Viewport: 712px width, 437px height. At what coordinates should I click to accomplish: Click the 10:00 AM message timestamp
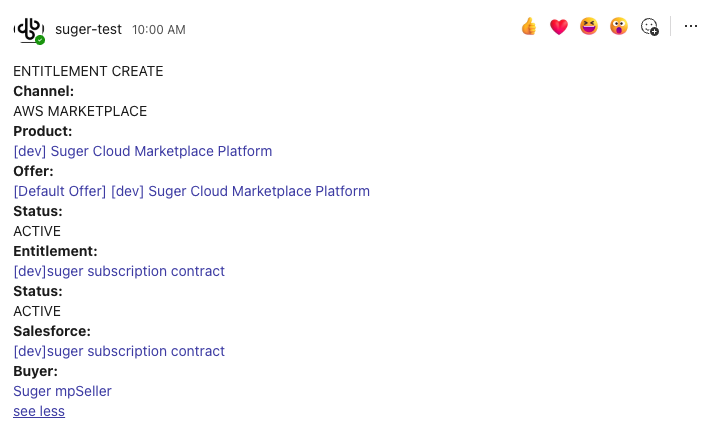[x=159, y=30]
